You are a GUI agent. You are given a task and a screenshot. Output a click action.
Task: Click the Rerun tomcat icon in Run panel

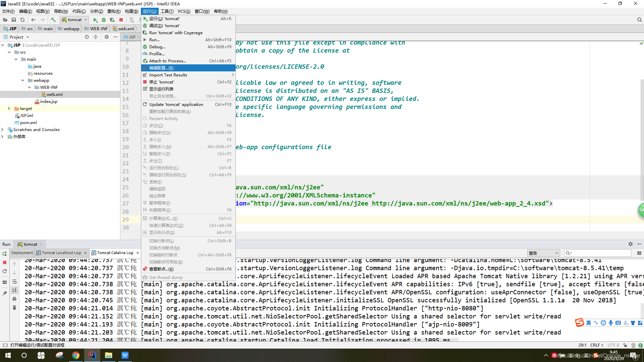click(5, 254)
